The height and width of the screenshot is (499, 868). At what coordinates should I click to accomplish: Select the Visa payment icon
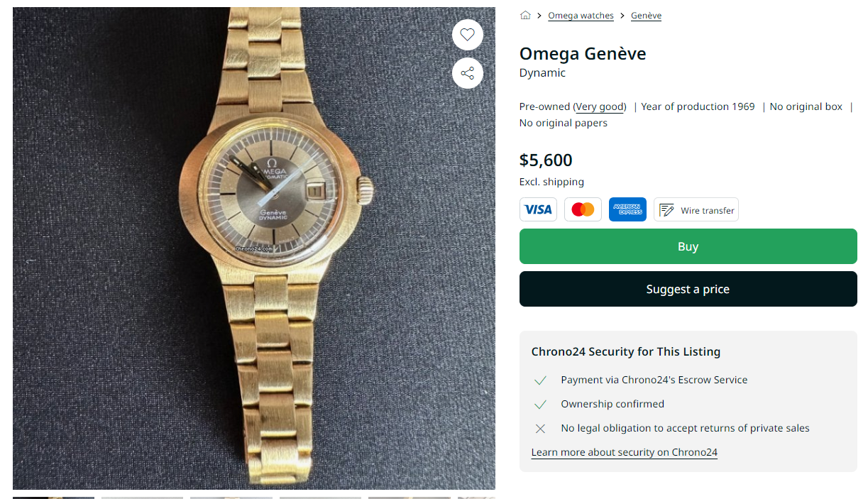click(538, 209)
